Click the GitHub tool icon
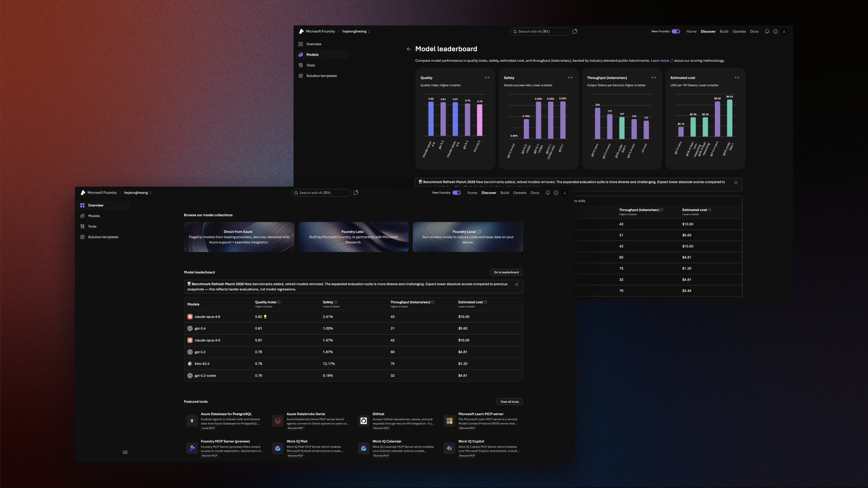Image resolution: width=868 pixels, height=488 pixels. coord(363,421)
